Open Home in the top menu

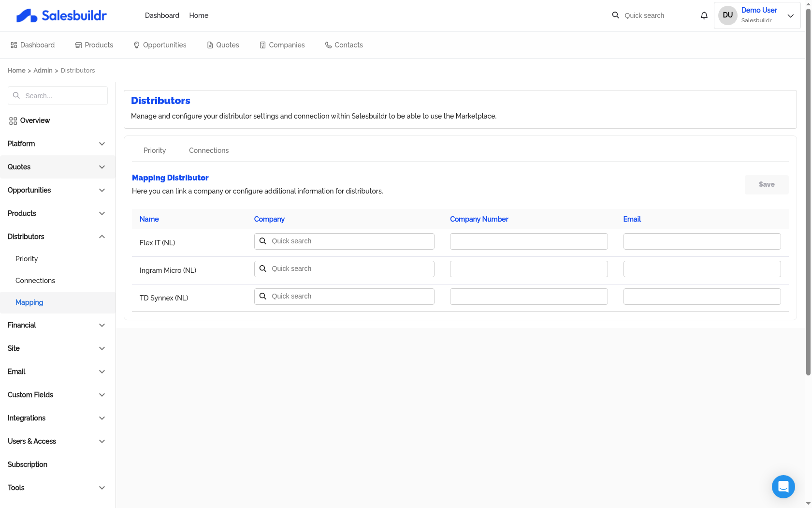[x=199, y=15]
